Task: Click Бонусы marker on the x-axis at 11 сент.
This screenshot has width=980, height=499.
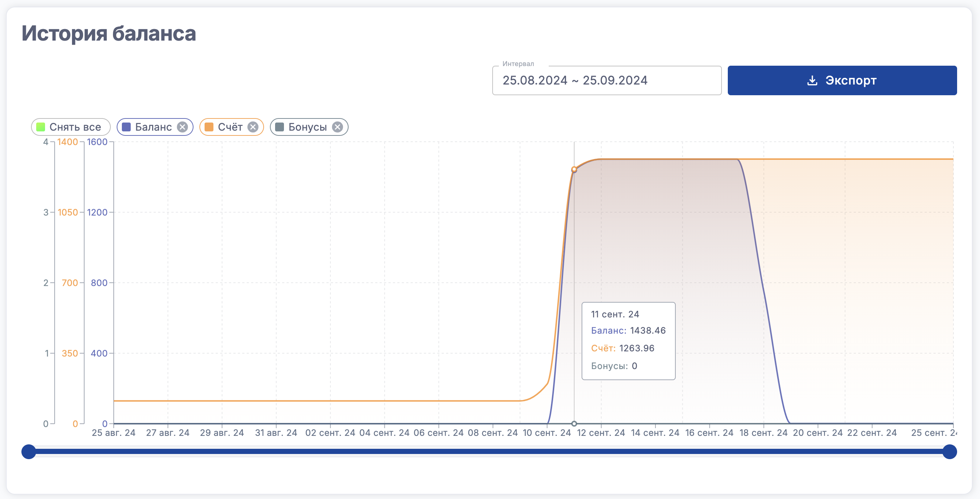Action: tap(574, 424)
